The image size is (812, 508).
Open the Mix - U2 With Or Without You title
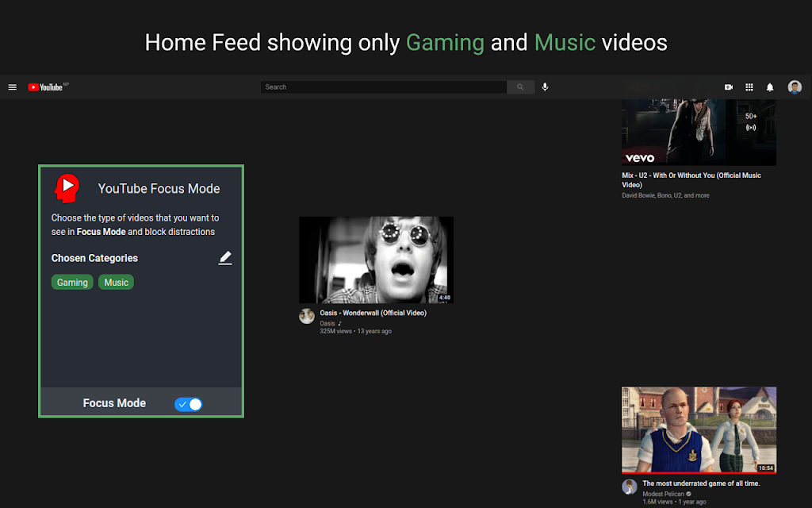691,180
